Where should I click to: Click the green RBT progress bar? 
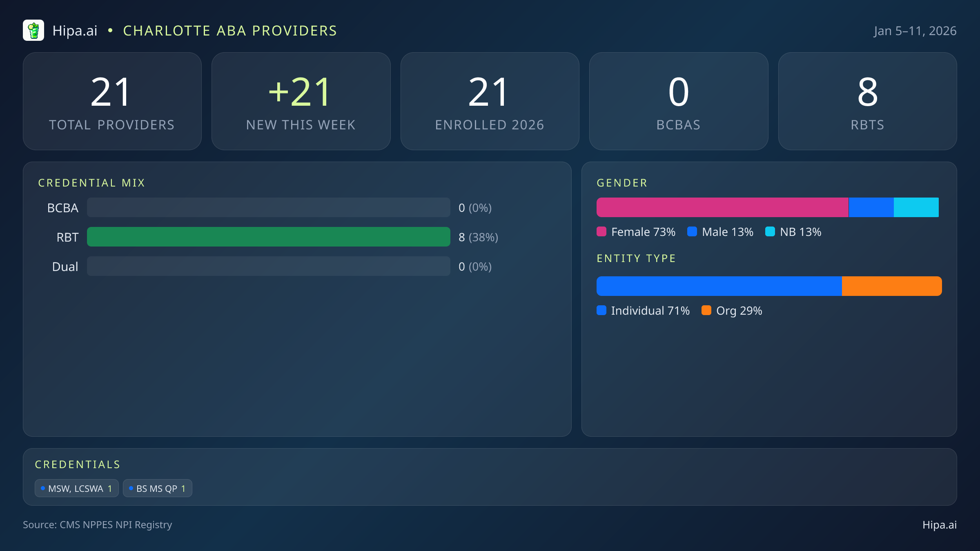tap(269, 237)
